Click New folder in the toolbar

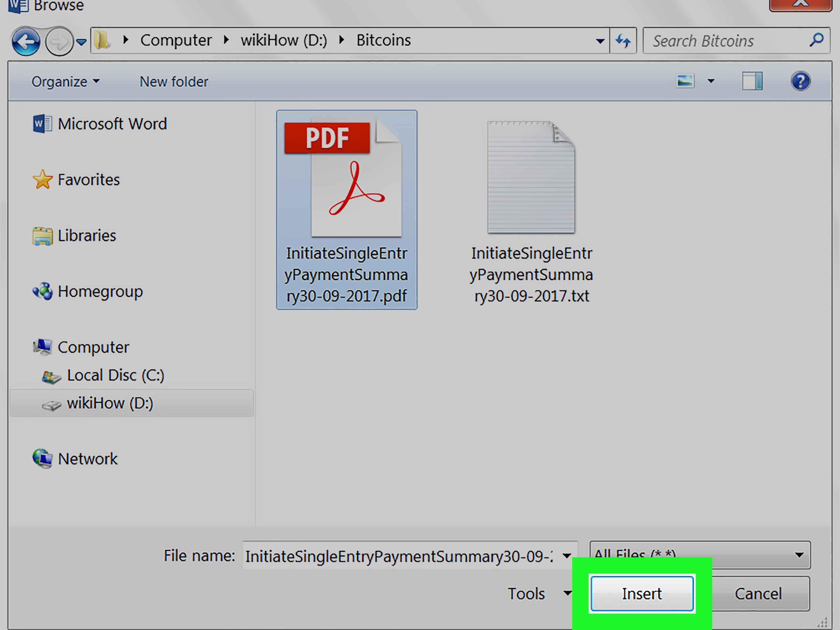[x=174, y=82]
